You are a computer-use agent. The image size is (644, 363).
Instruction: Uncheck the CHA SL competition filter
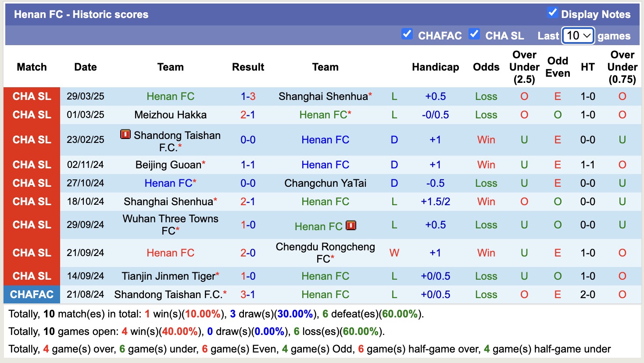(474, 34)
